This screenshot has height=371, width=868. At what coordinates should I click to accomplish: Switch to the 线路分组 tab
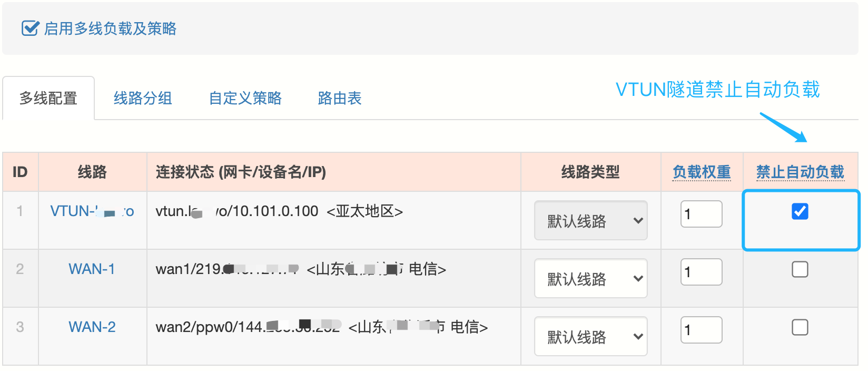coord(143,99)
